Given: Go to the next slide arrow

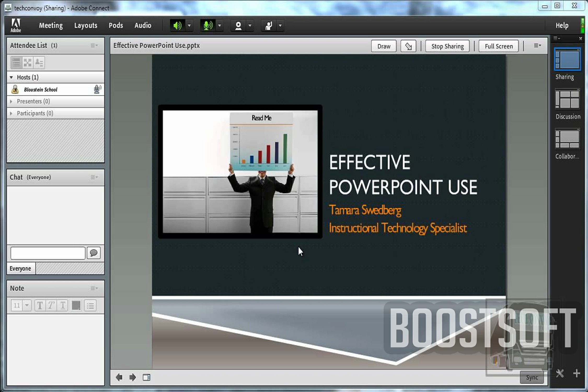Looking at the screenshot, I should click(132, 377).
